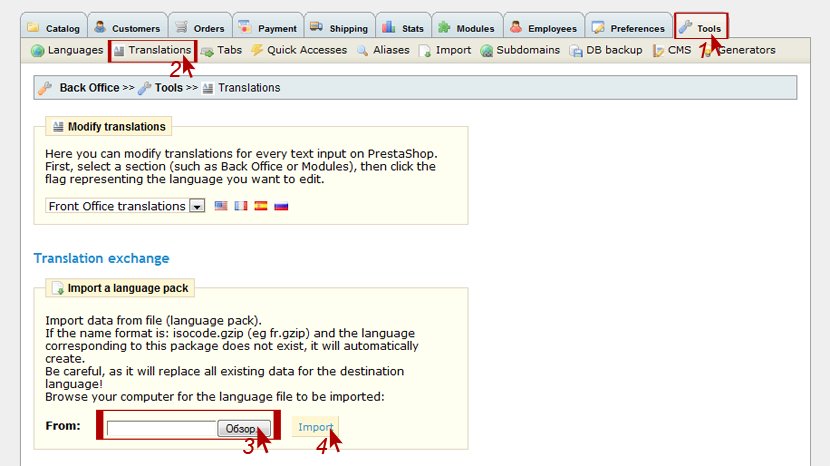830x466 pixels.
Task: Click the Tools breadcrumb link
Action: (168, 88)
